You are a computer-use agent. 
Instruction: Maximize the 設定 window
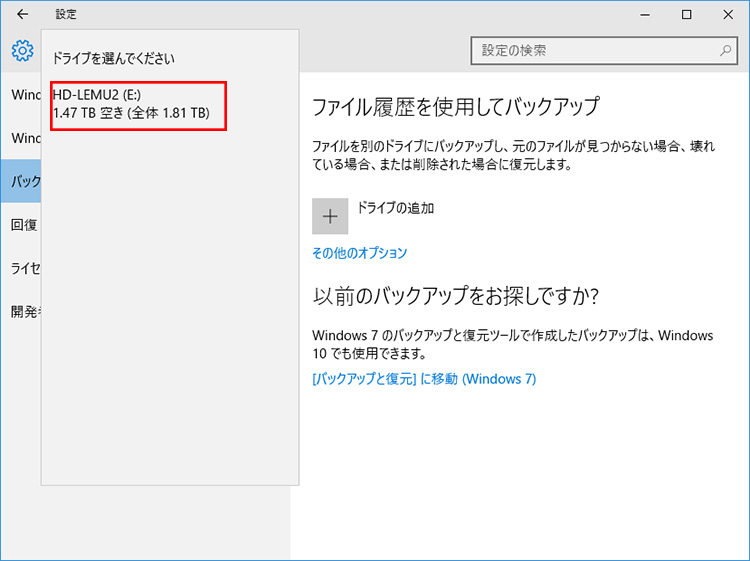coord(686,14)
